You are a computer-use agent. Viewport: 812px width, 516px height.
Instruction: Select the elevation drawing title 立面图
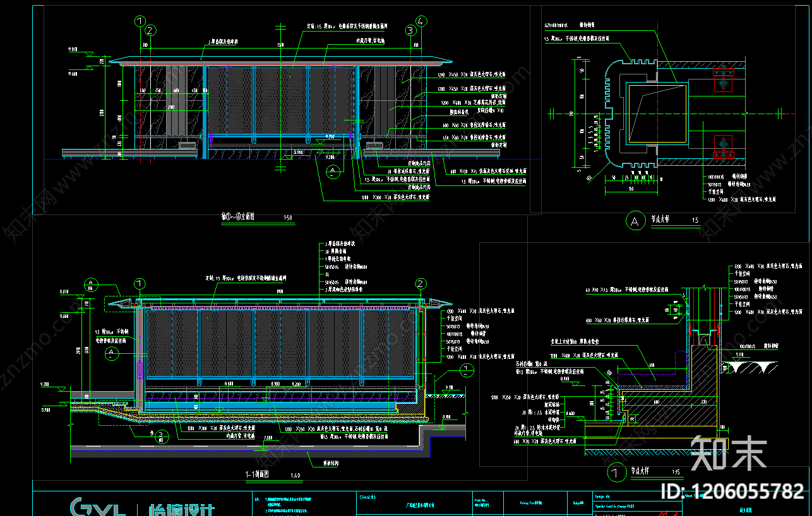(x=237, y=216)
